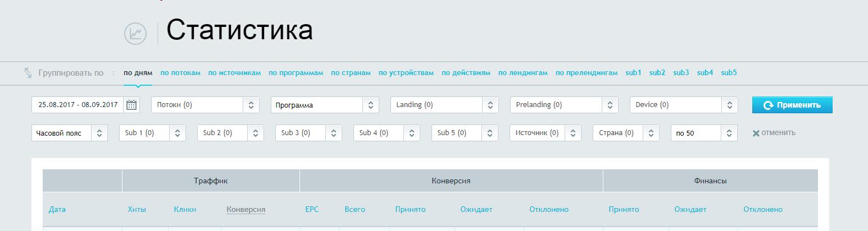Image resolution: width=868 pixels, height=231 pixels.
Task: Click the traffic 'Конверсия' column header
Action: [246, 209]
